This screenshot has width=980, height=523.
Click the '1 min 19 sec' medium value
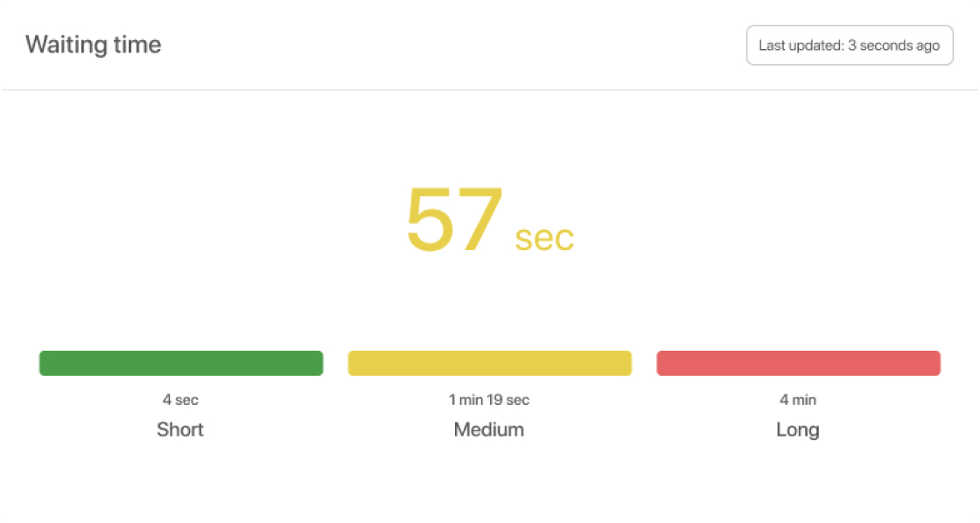coord(489,400)
